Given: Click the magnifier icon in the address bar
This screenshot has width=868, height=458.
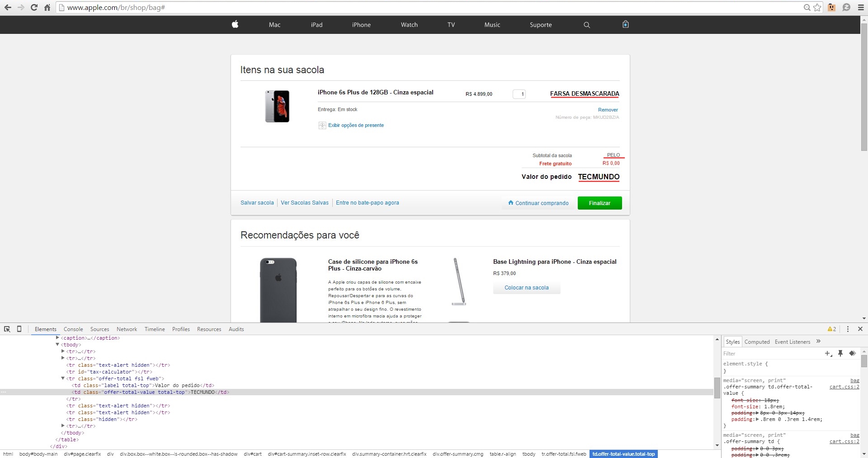Looking at the screenshot, I should [807, 7].
